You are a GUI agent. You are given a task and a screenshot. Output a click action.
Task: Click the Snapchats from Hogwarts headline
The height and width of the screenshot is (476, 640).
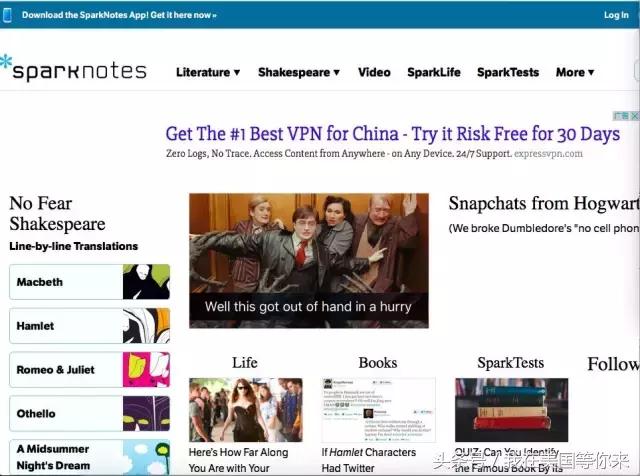pos(544,203)
